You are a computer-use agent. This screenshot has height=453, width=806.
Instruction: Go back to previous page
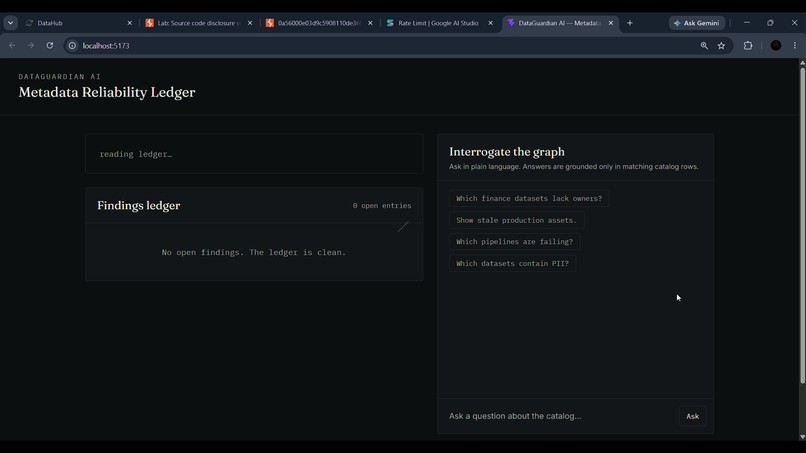point(12,45)
